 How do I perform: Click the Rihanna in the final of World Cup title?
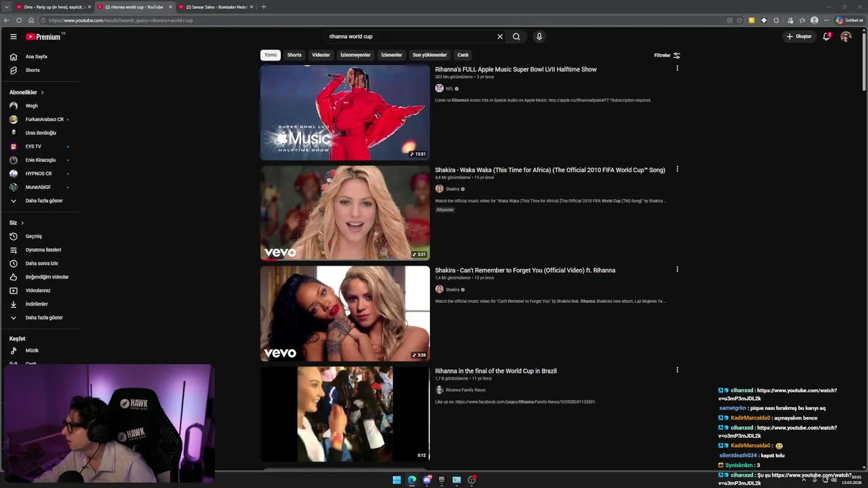coord(496,371)
